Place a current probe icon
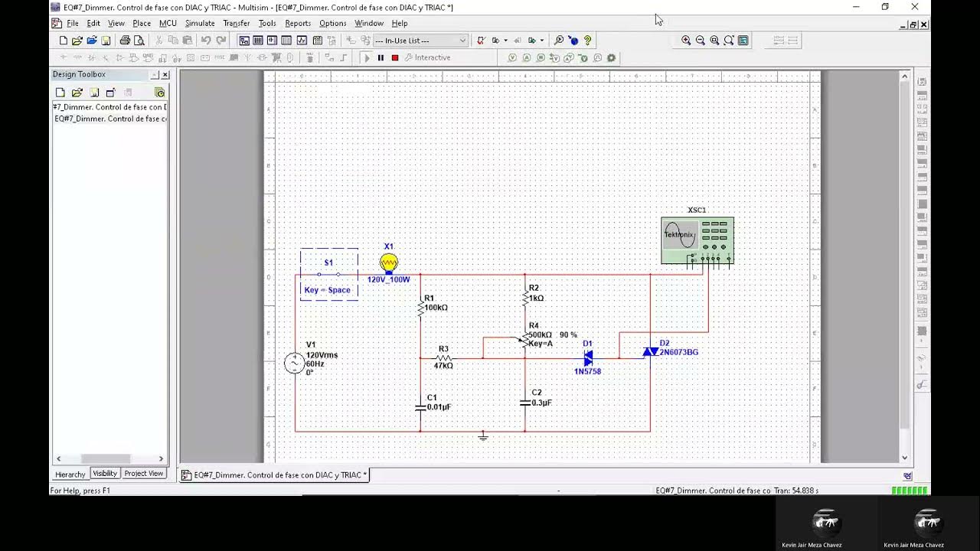Image resolution: width=980 pixels, height=551 pixels. pos(527,58)
